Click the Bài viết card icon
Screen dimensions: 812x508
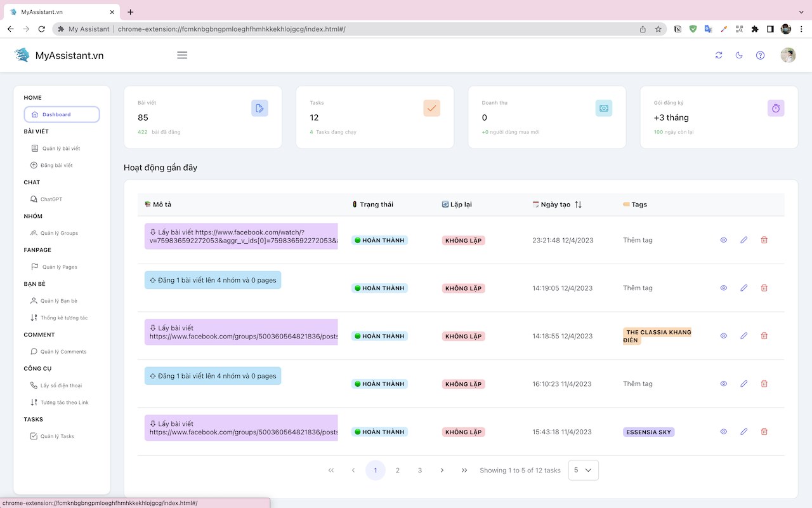pos(259,108)
